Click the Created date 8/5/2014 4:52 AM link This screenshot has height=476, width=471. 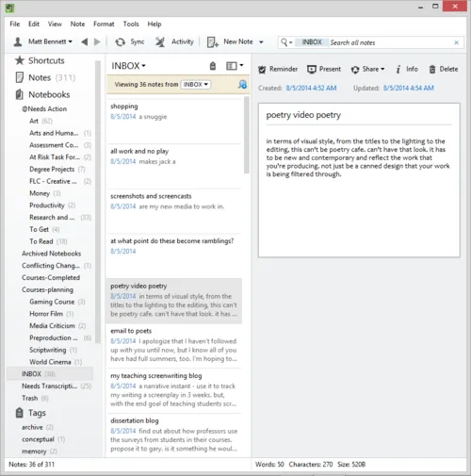coord(311,88)
